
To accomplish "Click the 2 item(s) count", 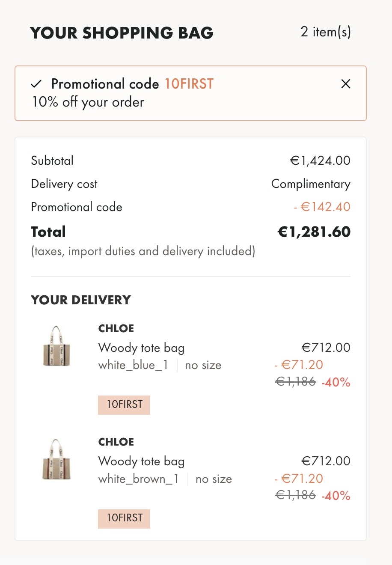I will [325, 32].
